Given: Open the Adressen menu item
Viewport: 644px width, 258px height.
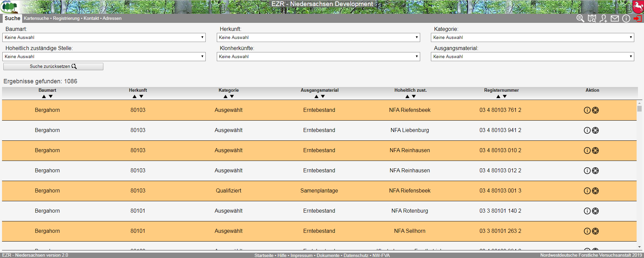Looking at the screenshot, I should tap(112, 18).
